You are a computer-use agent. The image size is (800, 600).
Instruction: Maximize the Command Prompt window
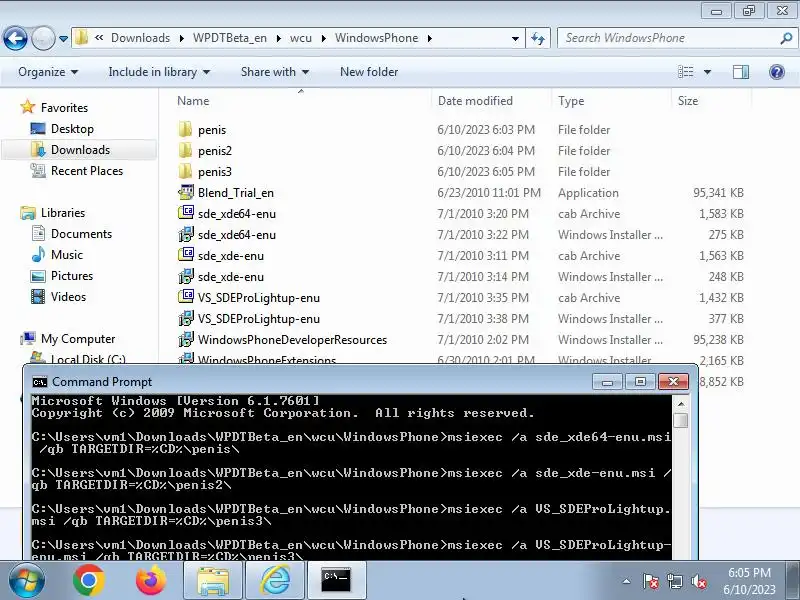(640, 382)
